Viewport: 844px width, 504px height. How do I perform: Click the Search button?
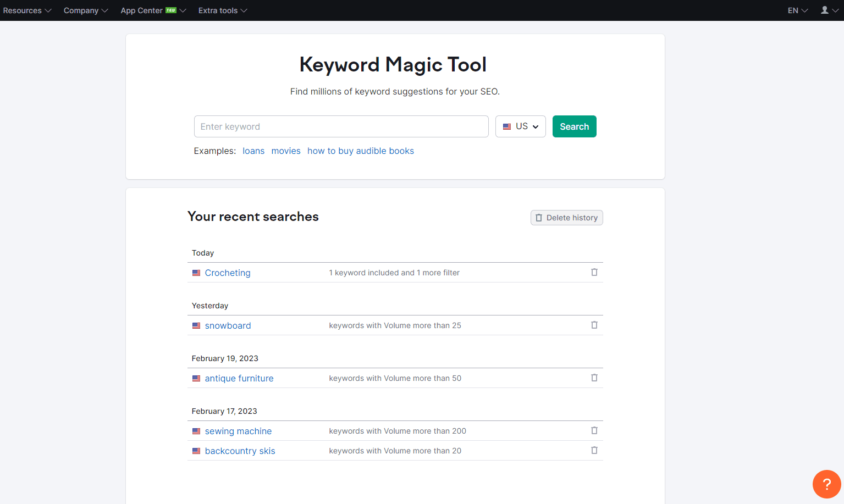(574, 126)
